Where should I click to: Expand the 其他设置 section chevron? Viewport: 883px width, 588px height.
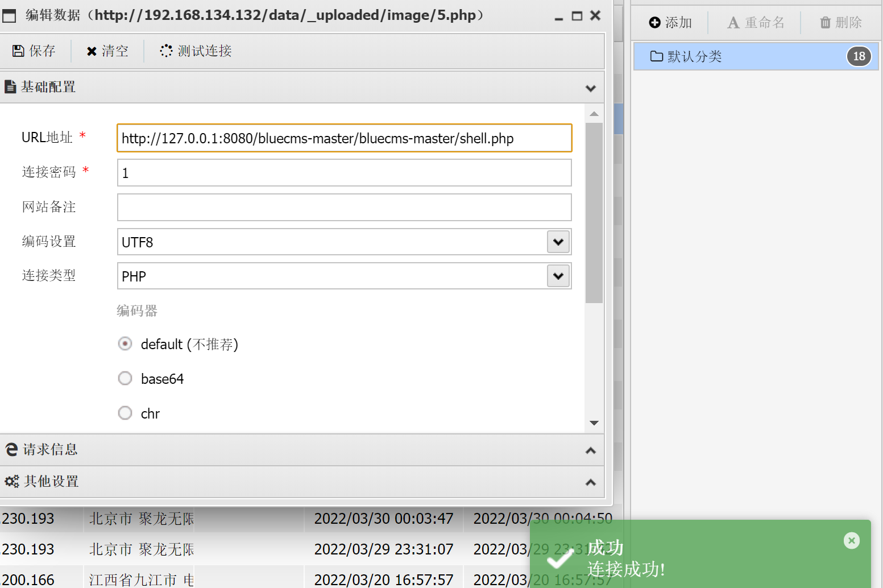point(591,482)
